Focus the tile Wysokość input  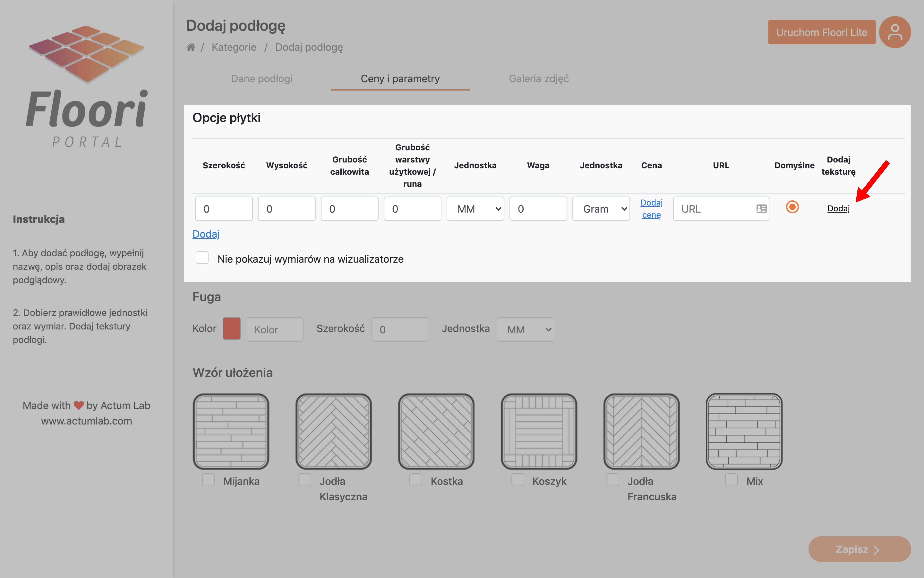(287, 209)
